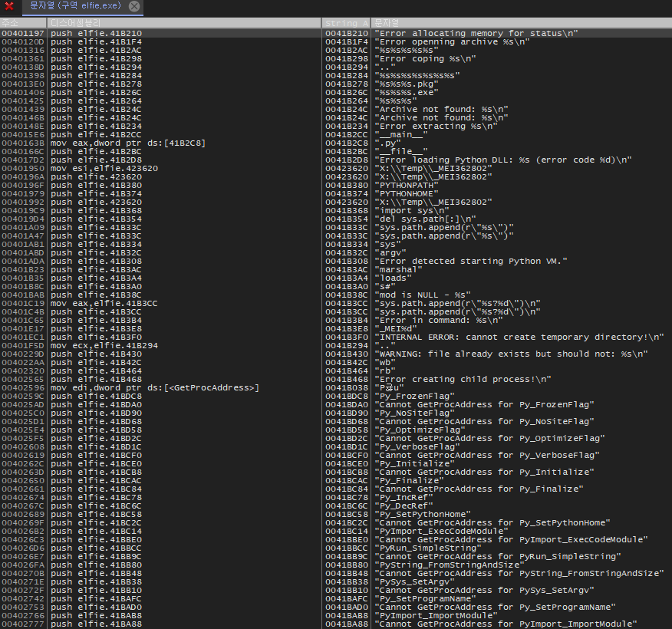
Task: Click "Error extracting %s\n" string
Action: 436,127
